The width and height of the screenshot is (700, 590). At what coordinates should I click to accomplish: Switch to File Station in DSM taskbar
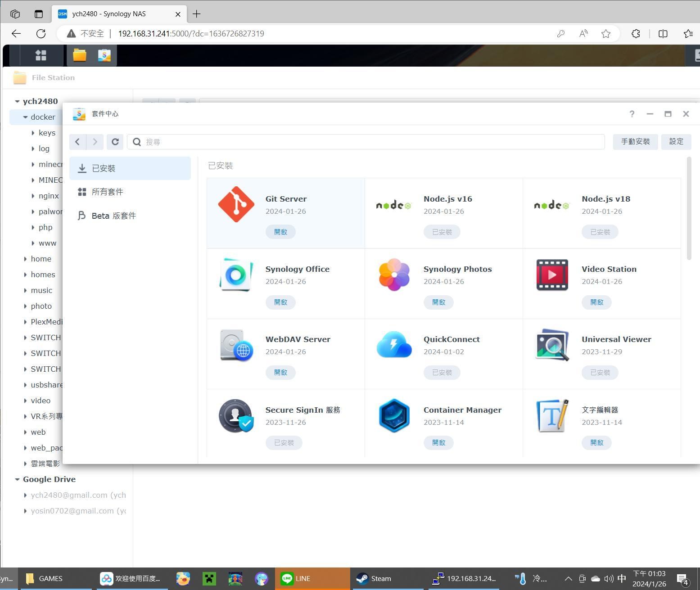click(80, 55)
